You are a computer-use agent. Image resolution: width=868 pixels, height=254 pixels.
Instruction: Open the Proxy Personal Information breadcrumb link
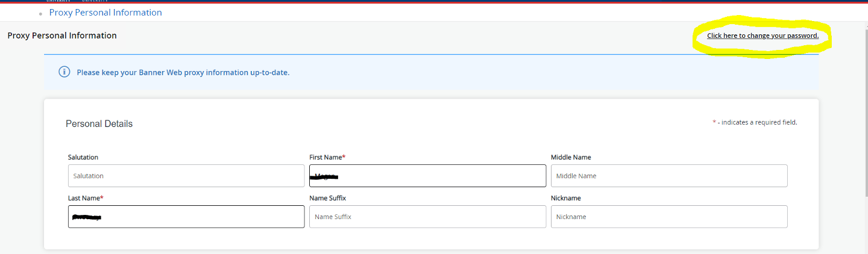click(105, 12)
